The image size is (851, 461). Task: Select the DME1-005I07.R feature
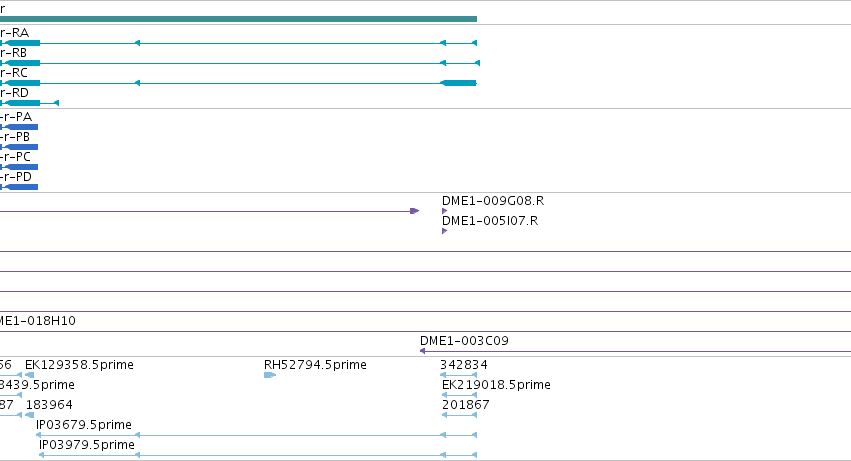tap(444, 231)
